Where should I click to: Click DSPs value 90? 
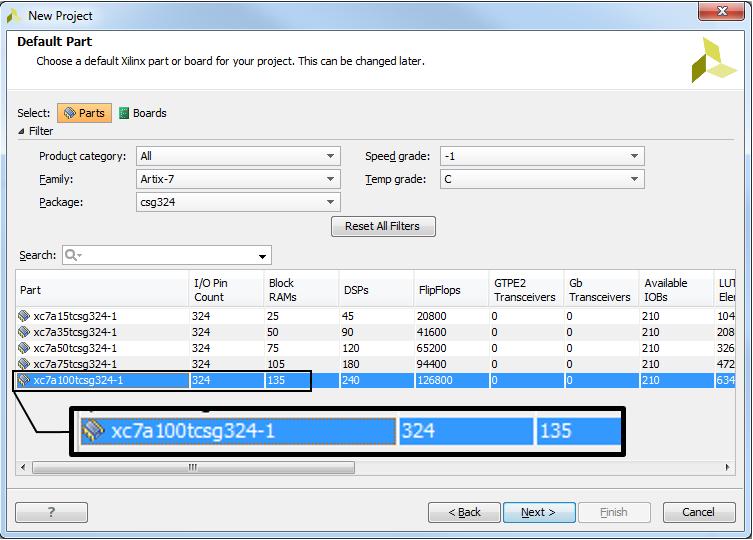click(x=348, y=332)
